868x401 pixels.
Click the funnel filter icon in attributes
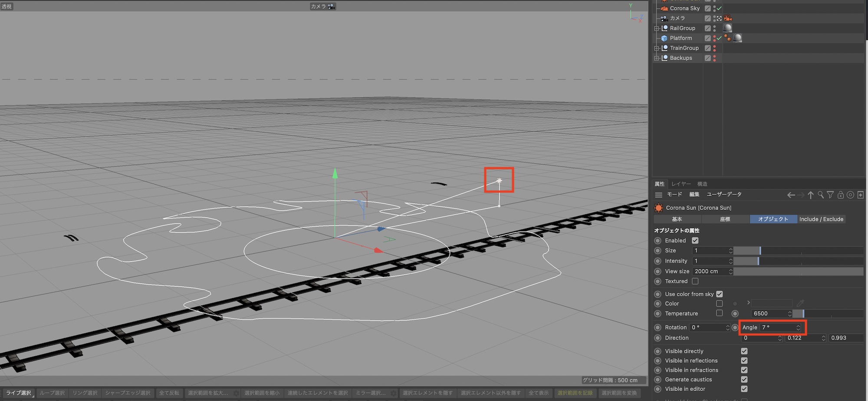[830, 195]
